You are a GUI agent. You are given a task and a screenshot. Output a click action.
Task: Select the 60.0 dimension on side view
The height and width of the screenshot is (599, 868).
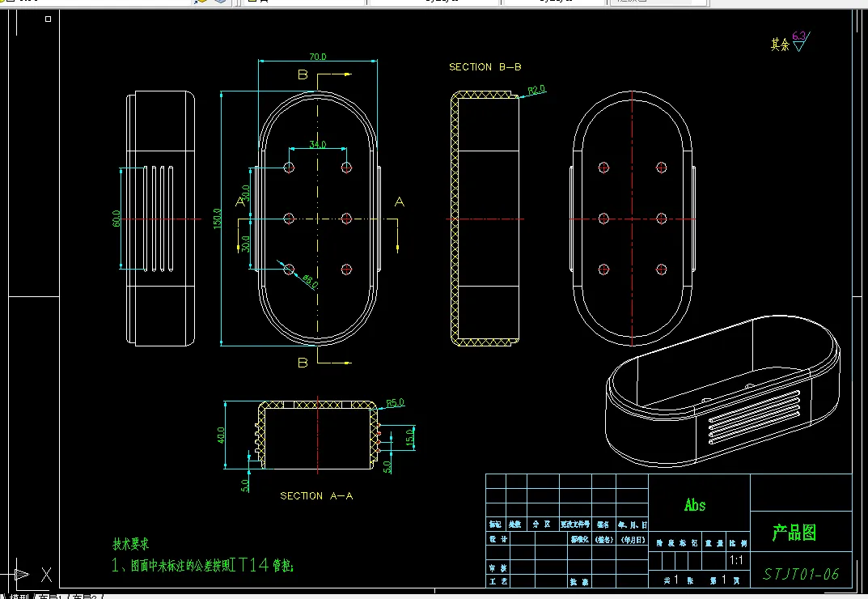point(116,219)
